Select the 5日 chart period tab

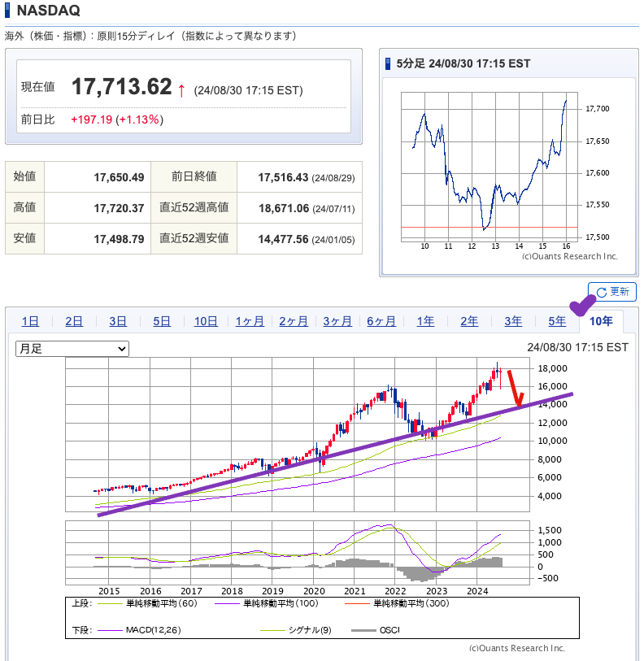pyautogui.click(x=162, y=321)
